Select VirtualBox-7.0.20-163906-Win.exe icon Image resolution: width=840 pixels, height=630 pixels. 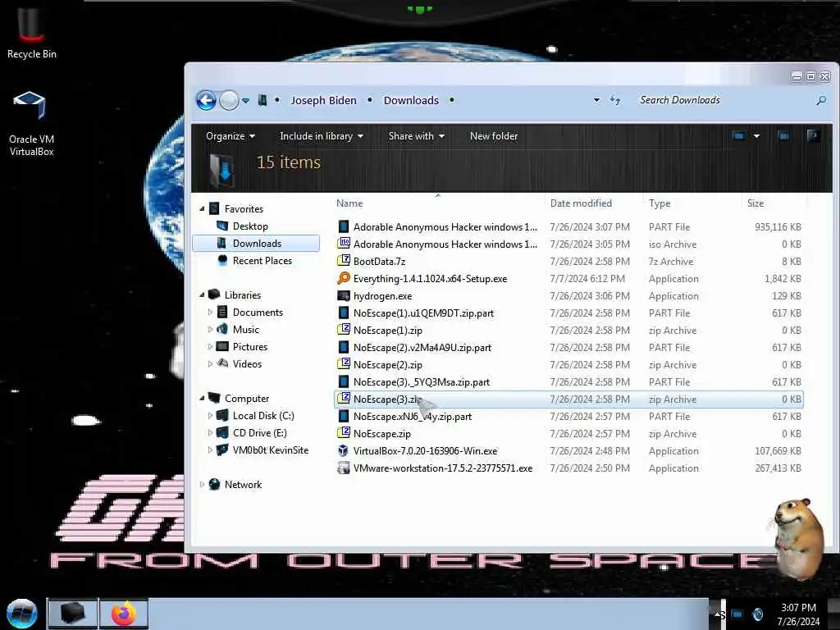pyautogui.click(x=344, y=450)
